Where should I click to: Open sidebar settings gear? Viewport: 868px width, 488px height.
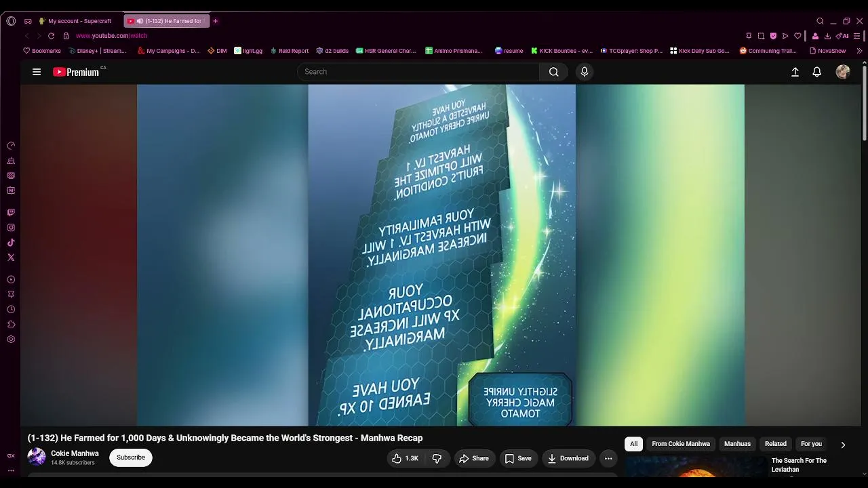[x=11, y=340]
